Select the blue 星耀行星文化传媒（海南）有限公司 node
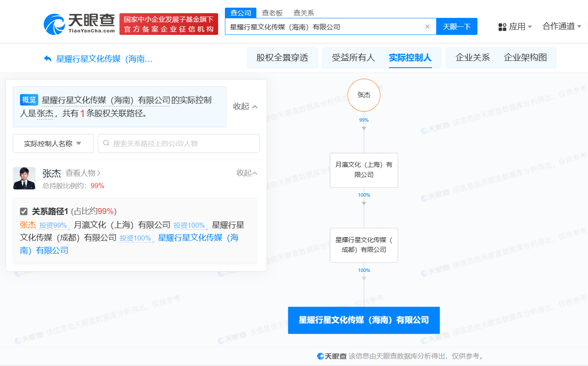 click(364, 320)
